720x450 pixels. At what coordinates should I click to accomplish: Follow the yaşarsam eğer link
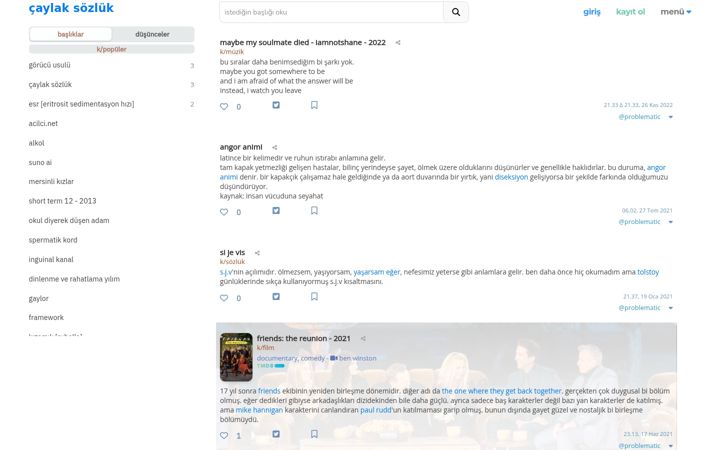point(377,272)
